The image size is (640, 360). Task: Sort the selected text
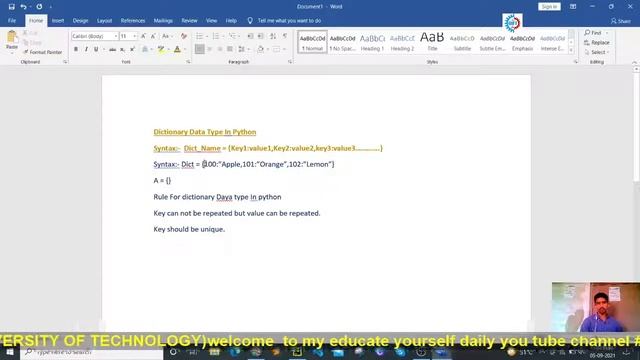(x=273, y=36)
